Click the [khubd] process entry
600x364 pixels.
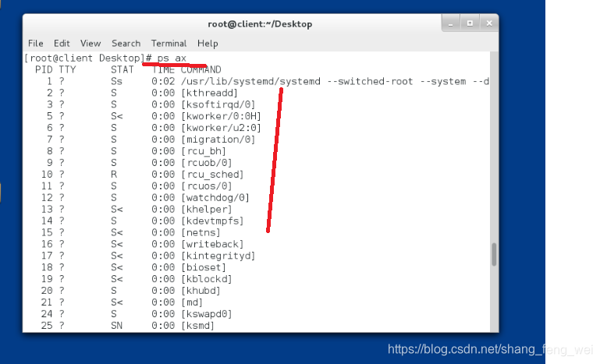201,291
